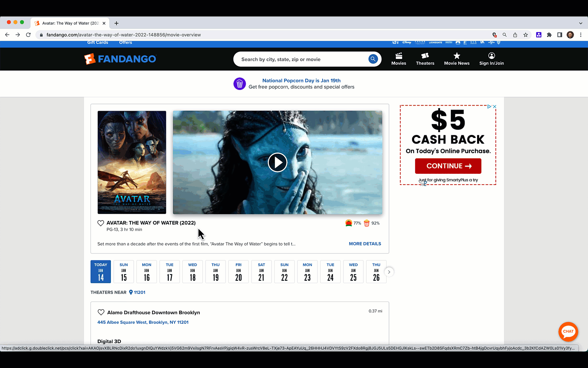Image resolution: width=588 pixels, height=368 pixels.
Task: Click the address bar URL
Action: point(124,35)
